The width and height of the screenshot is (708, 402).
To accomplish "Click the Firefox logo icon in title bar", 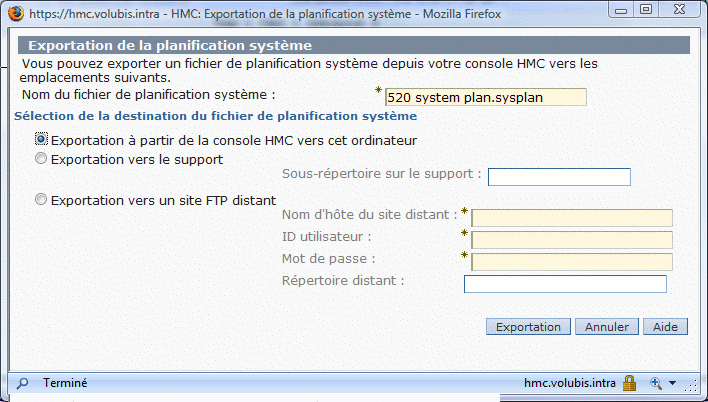I will tap(16, 14).
